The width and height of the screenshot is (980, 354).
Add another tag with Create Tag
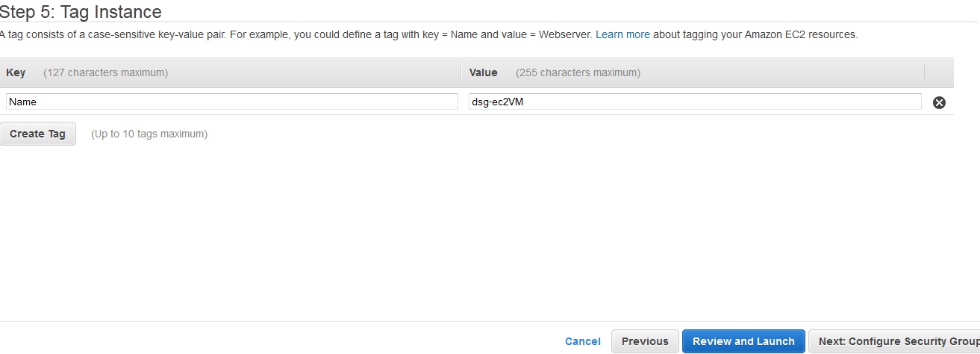37,134
